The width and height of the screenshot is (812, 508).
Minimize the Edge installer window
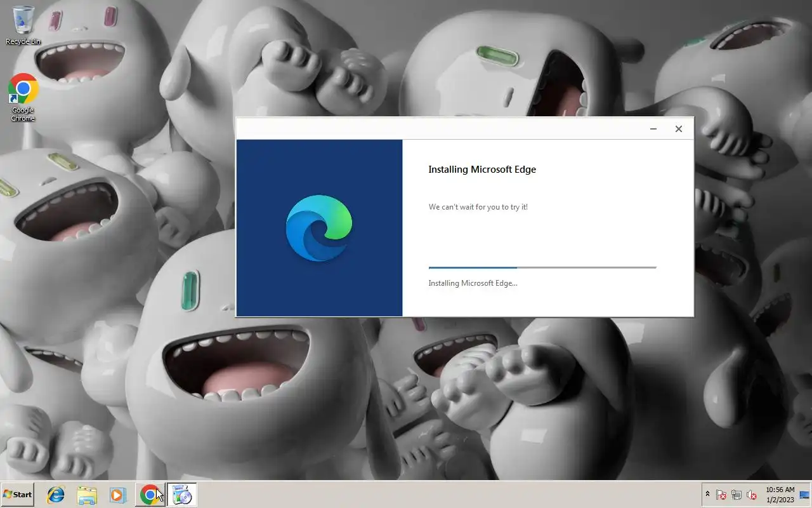653,129
